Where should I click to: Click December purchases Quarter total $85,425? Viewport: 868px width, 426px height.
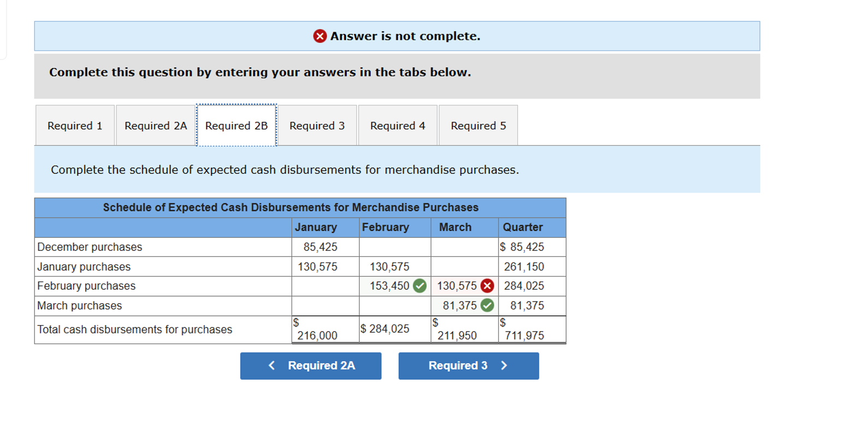[x=532, y=247]
